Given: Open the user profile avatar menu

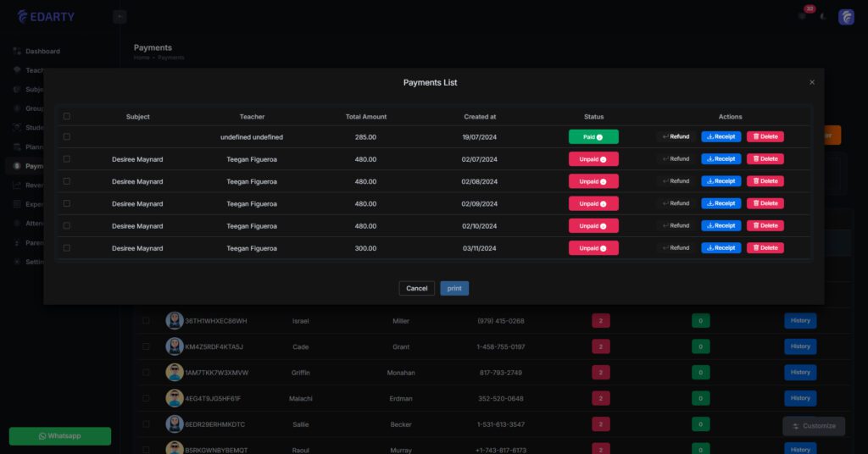Looking at the screenshot, I should tap(846, 17).
